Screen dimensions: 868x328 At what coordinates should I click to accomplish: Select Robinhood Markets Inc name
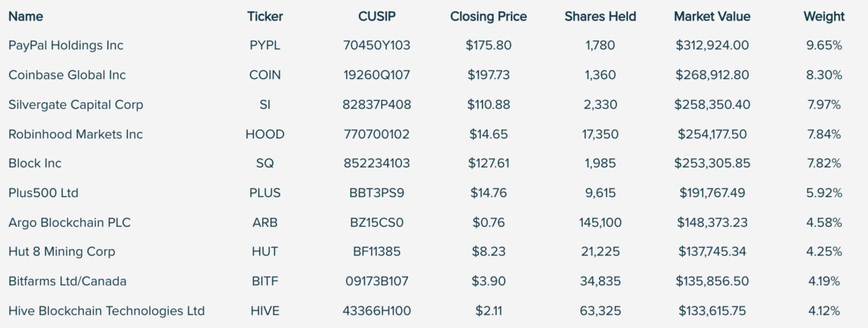tap(76, 134)
